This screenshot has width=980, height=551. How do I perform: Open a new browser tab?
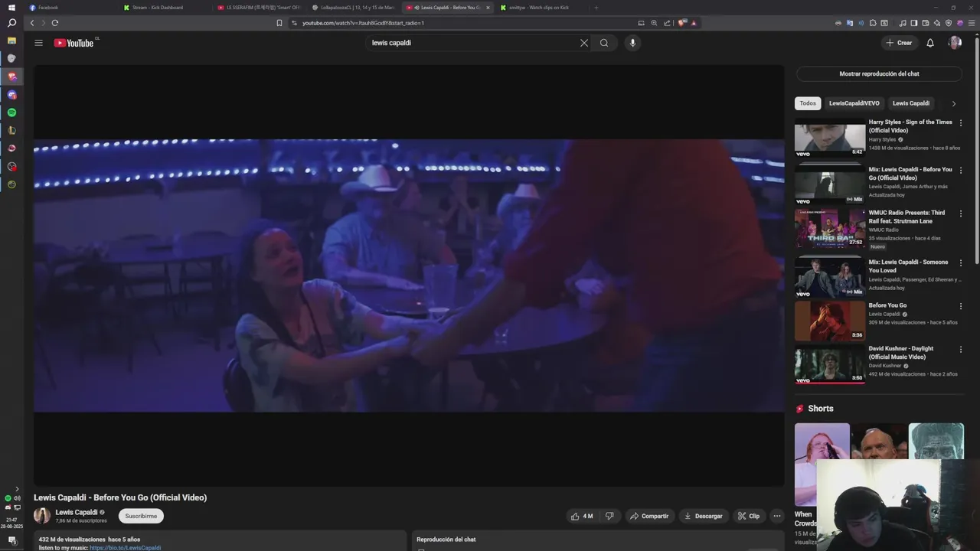[x=596, y=8]
